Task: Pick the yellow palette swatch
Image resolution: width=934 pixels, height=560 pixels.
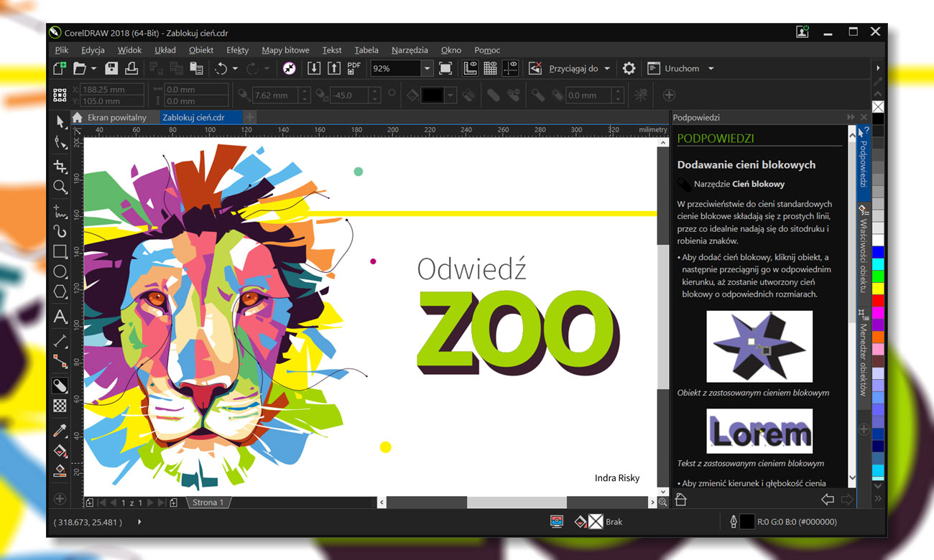Action: click(x=877, y=289)
